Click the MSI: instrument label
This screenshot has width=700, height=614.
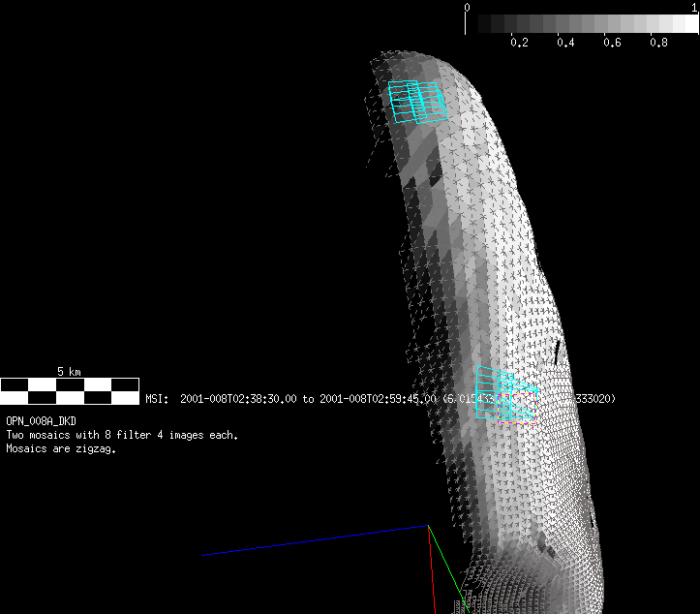[157, 399]
